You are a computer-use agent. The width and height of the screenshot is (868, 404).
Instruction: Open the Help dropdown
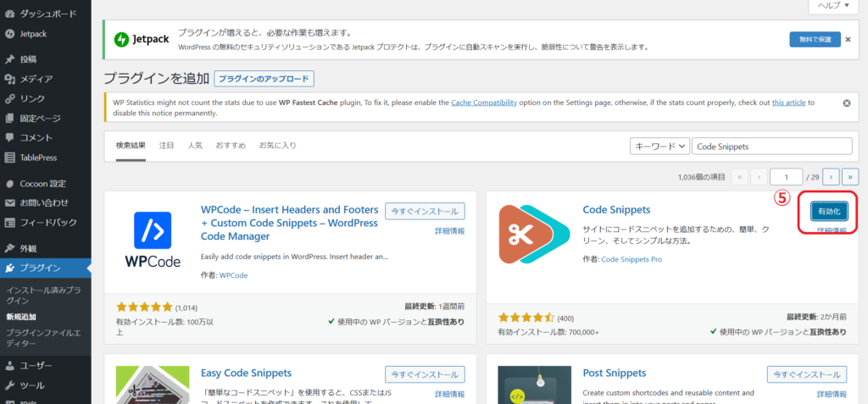coord(832,6)
